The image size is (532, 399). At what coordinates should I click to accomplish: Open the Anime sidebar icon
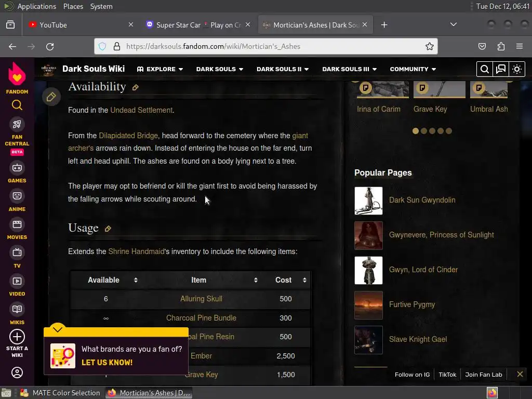tap(17, 196)
